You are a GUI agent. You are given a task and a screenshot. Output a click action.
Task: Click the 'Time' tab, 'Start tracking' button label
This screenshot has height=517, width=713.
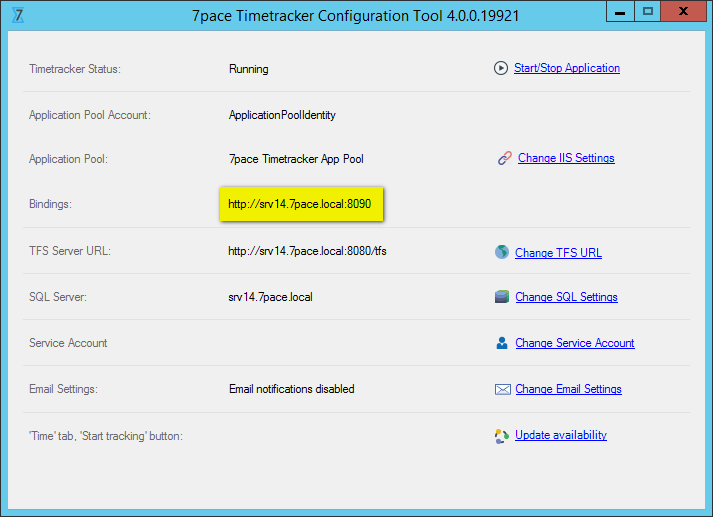(x=105, y=436)
